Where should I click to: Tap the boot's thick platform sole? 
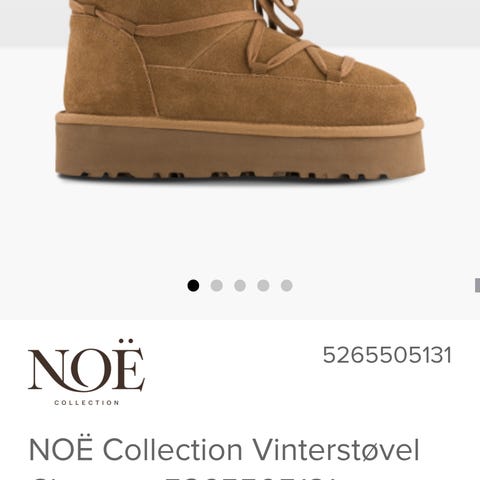pyautogui.click(x=240, y=148)
